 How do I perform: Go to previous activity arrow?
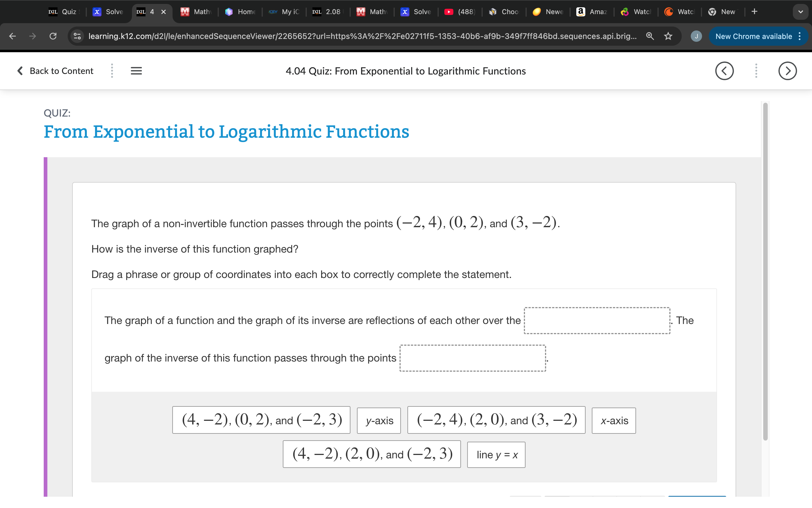pos(724,71)
